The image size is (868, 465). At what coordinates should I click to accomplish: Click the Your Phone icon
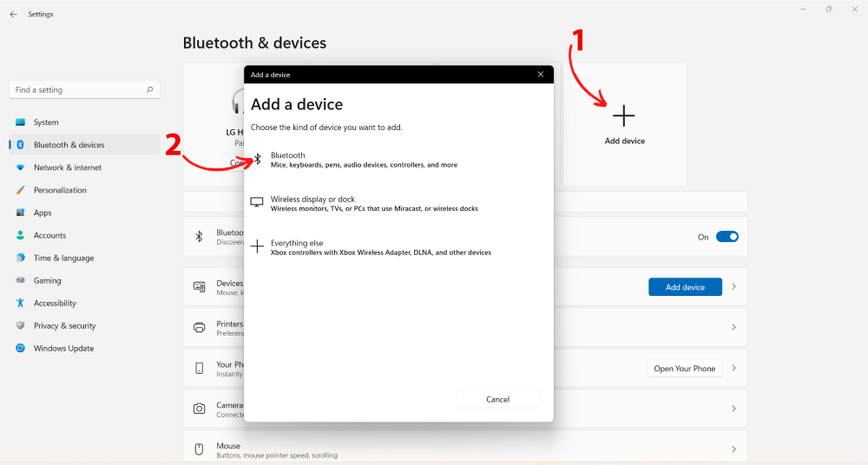[200, 368]
